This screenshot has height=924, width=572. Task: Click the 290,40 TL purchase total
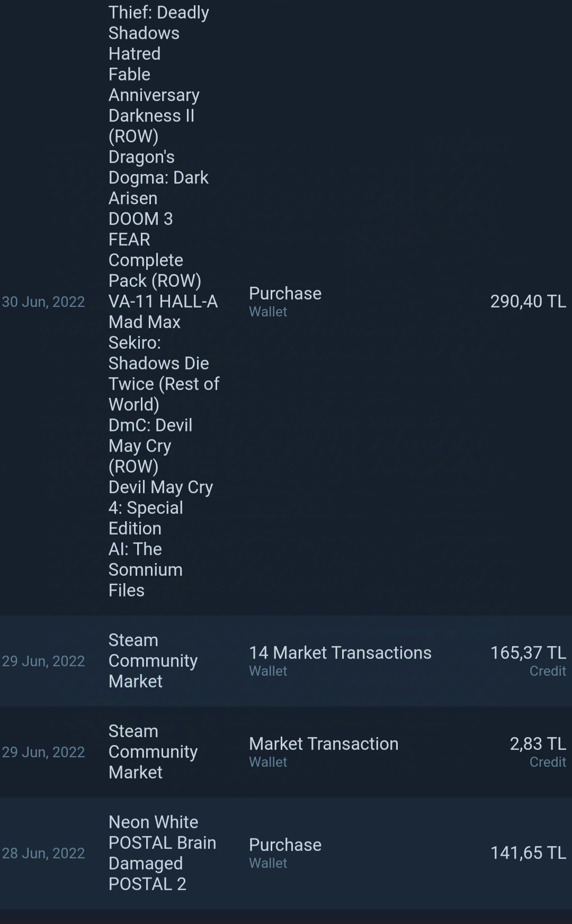tap(528, 302)
